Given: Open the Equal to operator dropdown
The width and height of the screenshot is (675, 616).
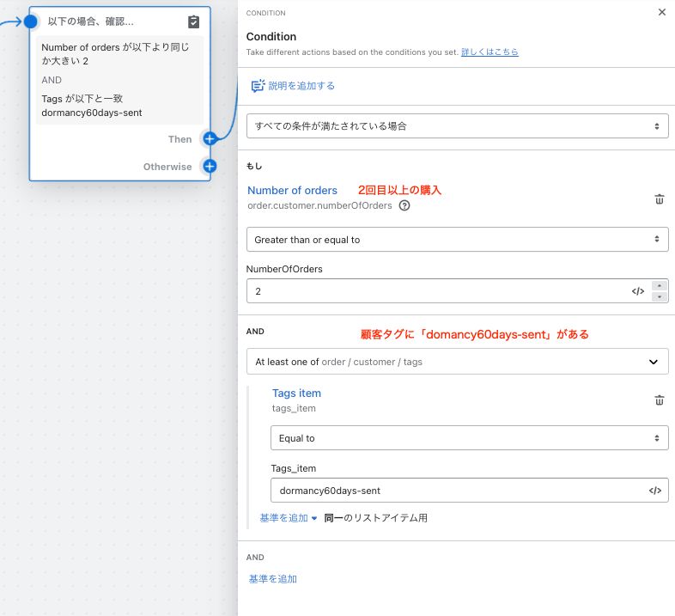Looking at the screenshot, I should pos(469,438).
